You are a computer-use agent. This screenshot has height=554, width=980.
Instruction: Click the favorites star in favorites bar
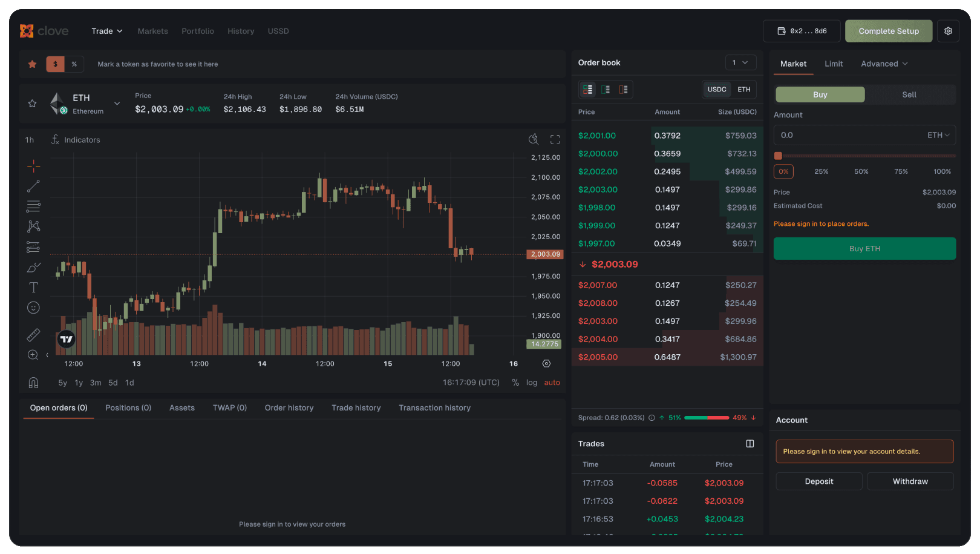[33, 64]
